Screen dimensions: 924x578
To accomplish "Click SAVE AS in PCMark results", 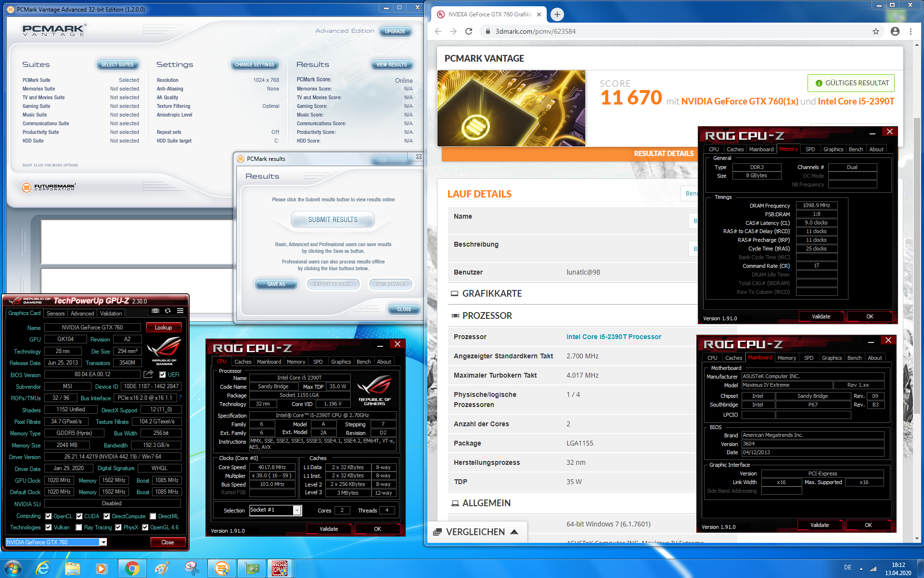I will click(276, 284).
